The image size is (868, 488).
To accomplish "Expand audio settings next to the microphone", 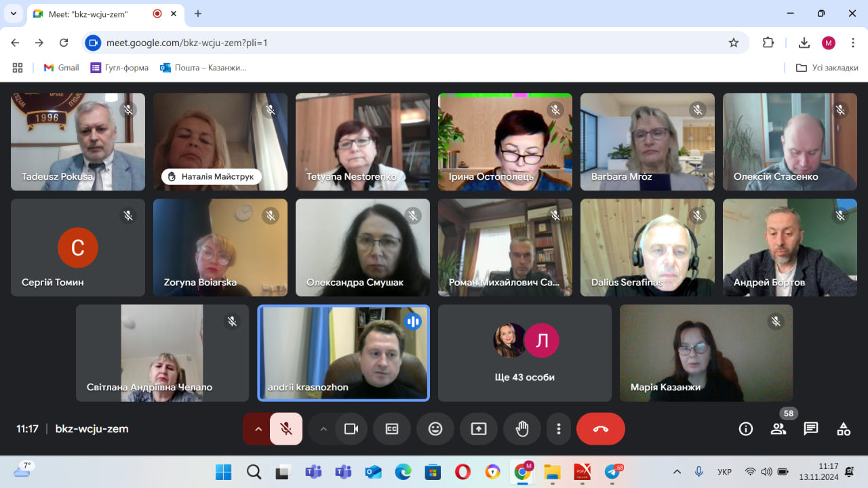I will (x=258, y=429).
